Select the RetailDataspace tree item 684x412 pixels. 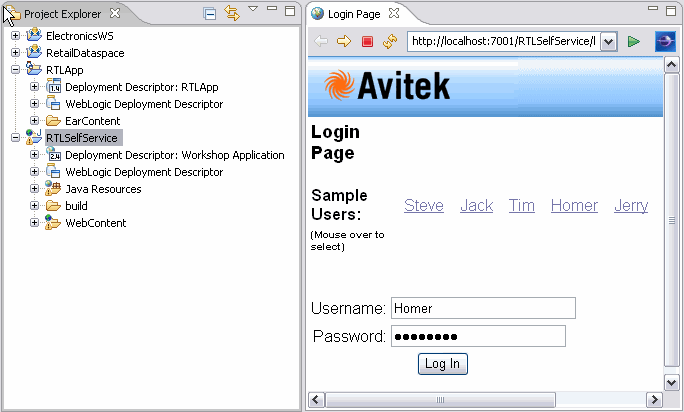click(85, 53)
